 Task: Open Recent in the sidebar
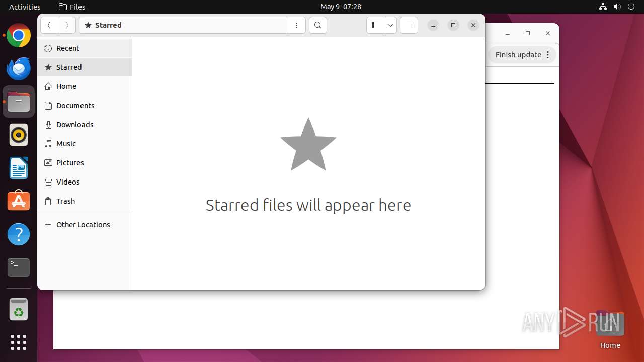85,48
